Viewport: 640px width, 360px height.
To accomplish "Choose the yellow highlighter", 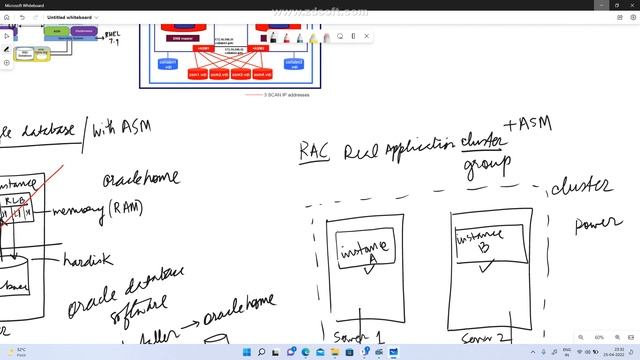I will tap(313, 38).
